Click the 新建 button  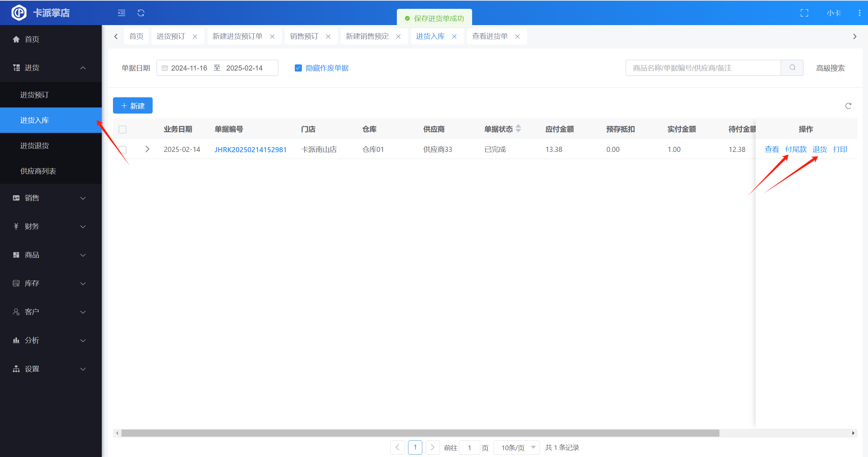[133, 106]
